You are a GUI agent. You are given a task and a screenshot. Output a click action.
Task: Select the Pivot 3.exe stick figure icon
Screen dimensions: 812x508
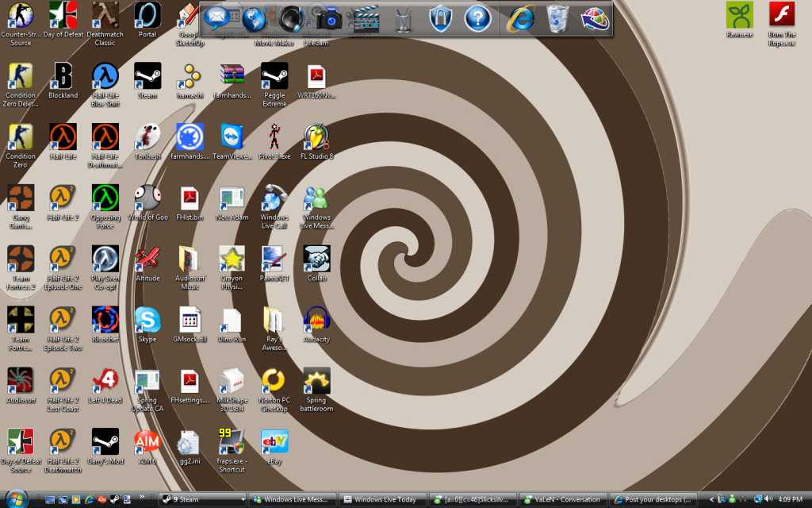pos(274,137)
